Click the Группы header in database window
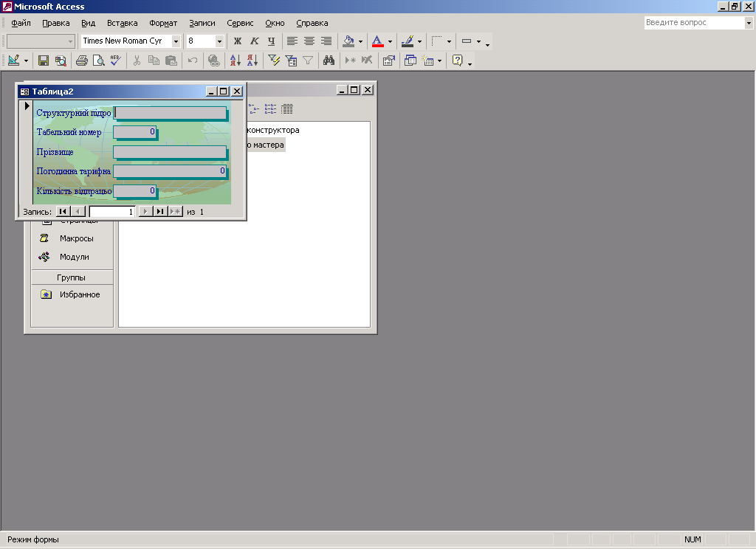This screenshot has width=756, height=549. [72, 277]
